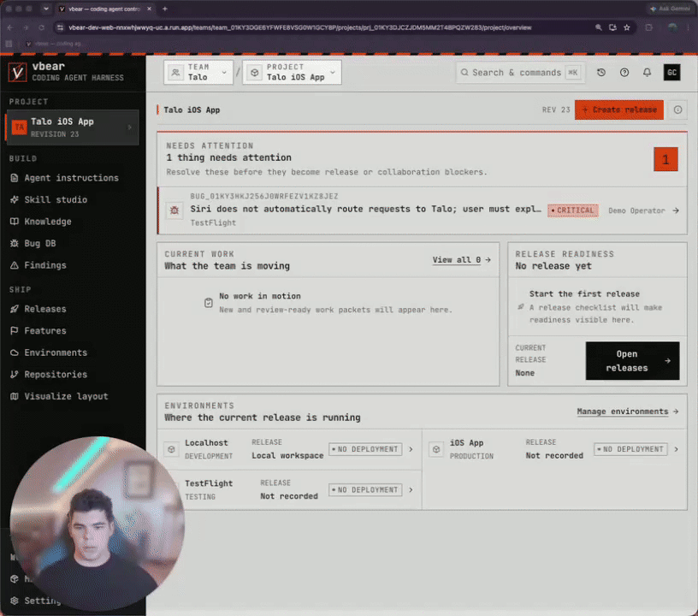Viewport: 698px width, 616px height.
Task: Click Manage environments link
Action: coord(628,412)
